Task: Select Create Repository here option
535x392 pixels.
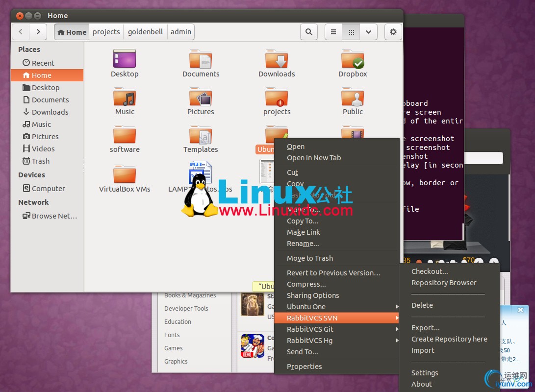Action: (x=449, y=339)
